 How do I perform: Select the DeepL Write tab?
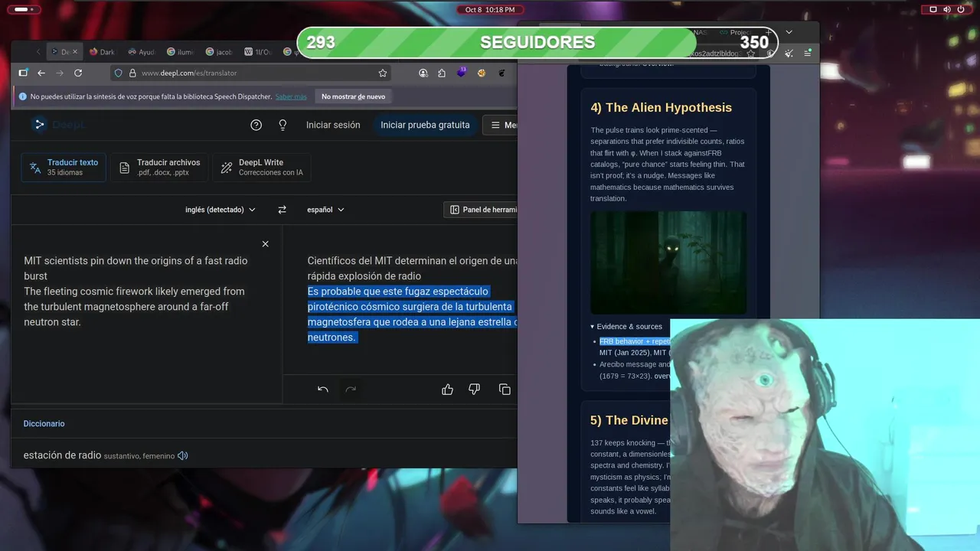click(x=261, y=167)
